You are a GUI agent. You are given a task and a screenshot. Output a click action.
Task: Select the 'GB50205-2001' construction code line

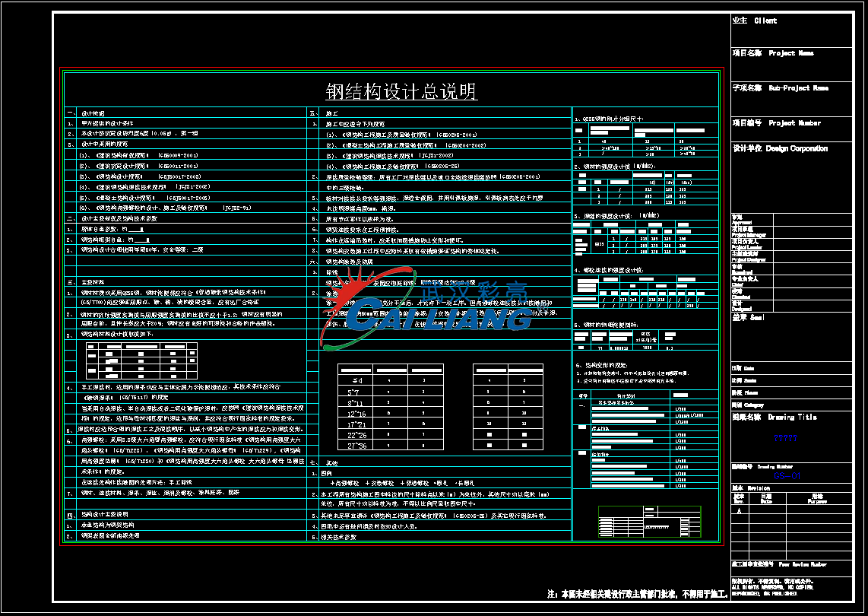401,135
